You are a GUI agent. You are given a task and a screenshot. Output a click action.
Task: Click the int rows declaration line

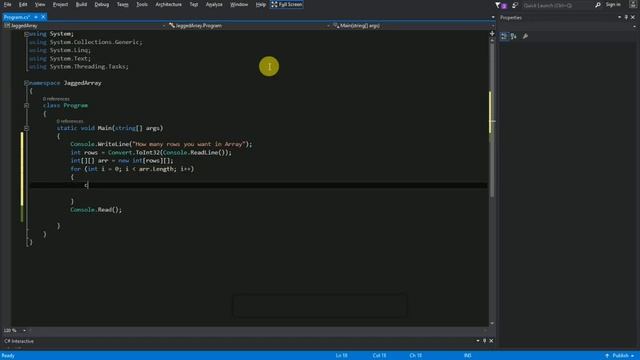click(x=151, y=153)
